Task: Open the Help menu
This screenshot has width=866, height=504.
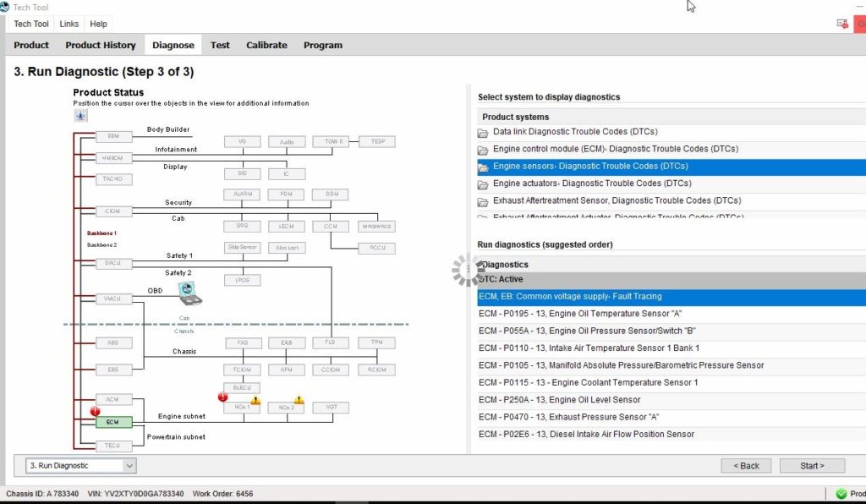Action: tap(98, 24)
